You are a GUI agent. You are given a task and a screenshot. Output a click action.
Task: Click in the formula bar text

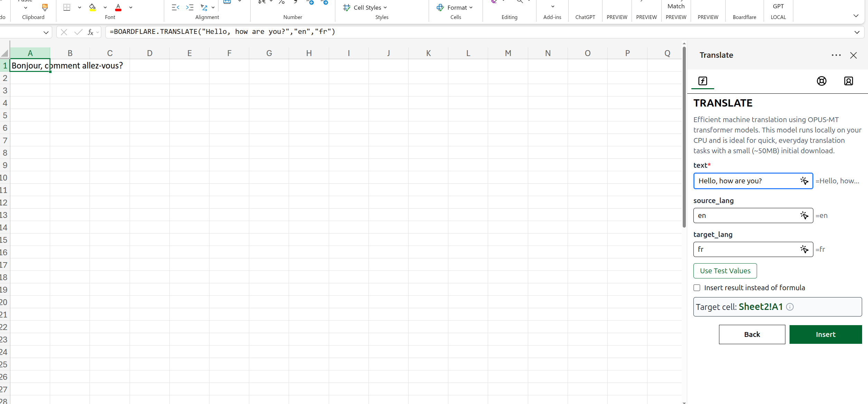pyautogui.click(x=222, y=32)
